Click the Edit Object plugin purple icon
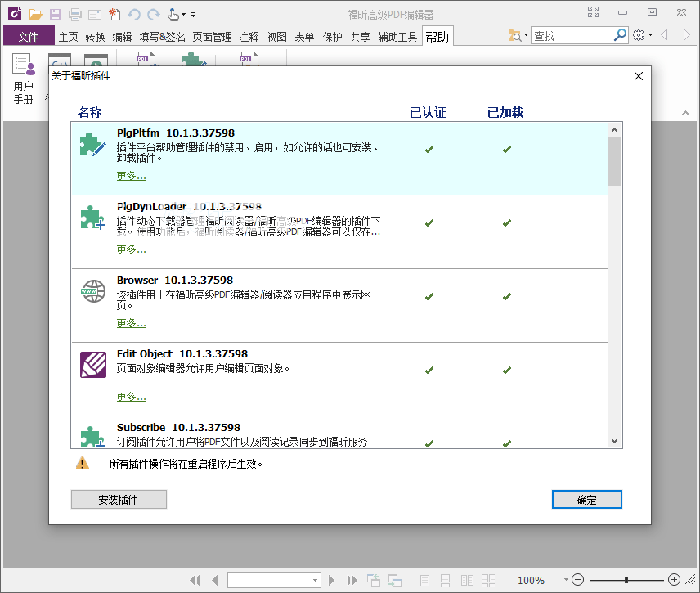Viewport: 700px width, 593px height. click(x=92, y=365)
